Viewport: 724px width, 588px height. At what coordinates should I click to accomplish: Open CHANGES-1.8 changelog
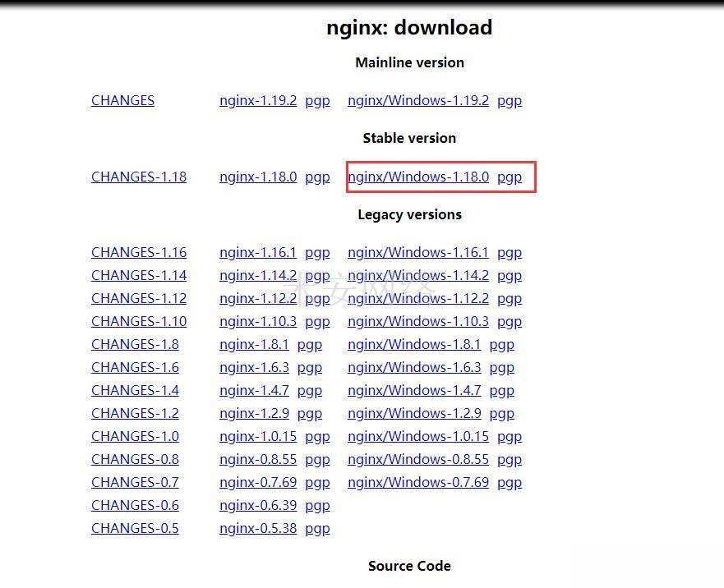pos(136,344)
